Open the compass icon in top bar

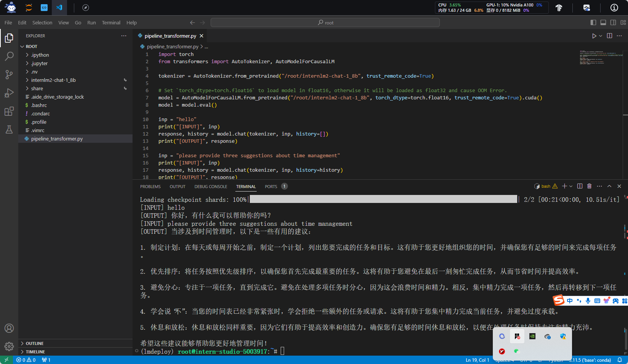click(x=86, y=8)
